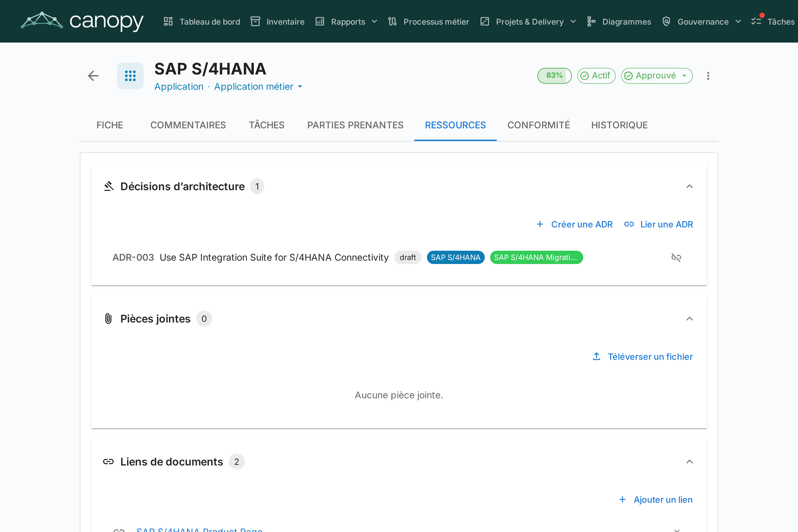This screenshot has width=798, height=532.
Task: Click the upload icon of Téléverser un fichier
Action: pyautogui.click(x=597, y=356)
